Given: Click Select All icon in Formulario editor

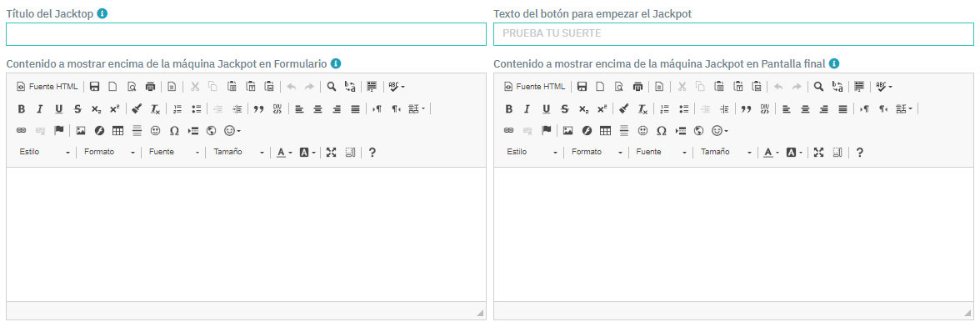Looking at the screenshot, I should (372, 86).
